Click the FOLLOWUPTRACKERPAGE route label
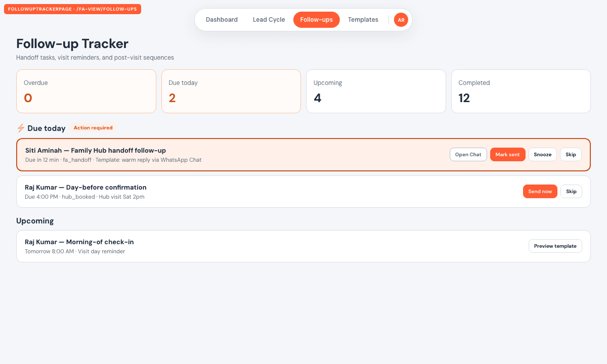This screenshot has width=607, height=364. click(72, 9)
